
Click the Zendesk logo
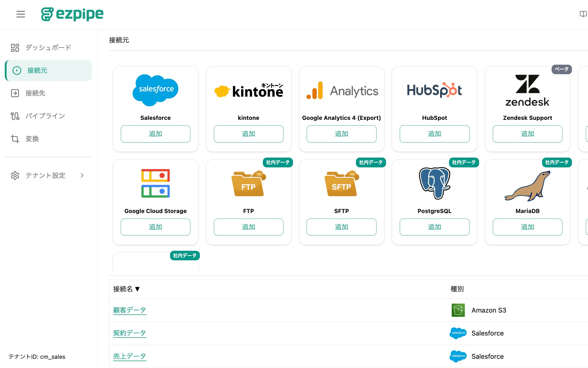(x=527, y=90)
